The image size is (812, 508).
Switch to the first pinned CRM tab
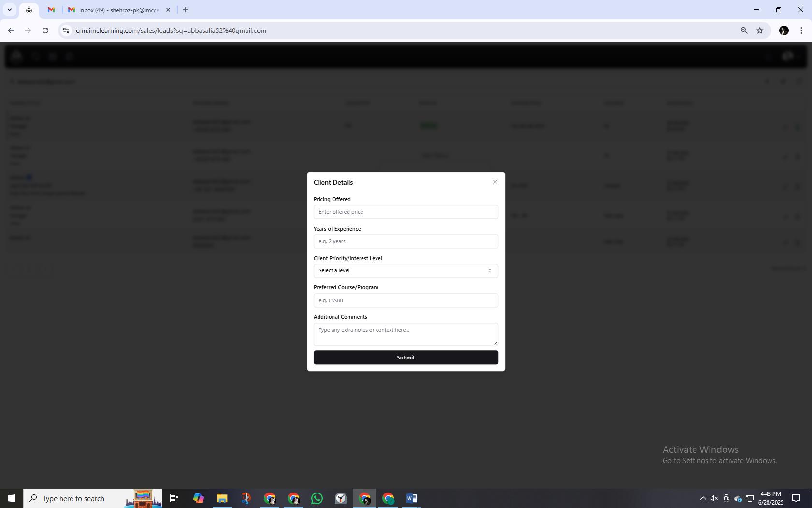click(29, 10)
